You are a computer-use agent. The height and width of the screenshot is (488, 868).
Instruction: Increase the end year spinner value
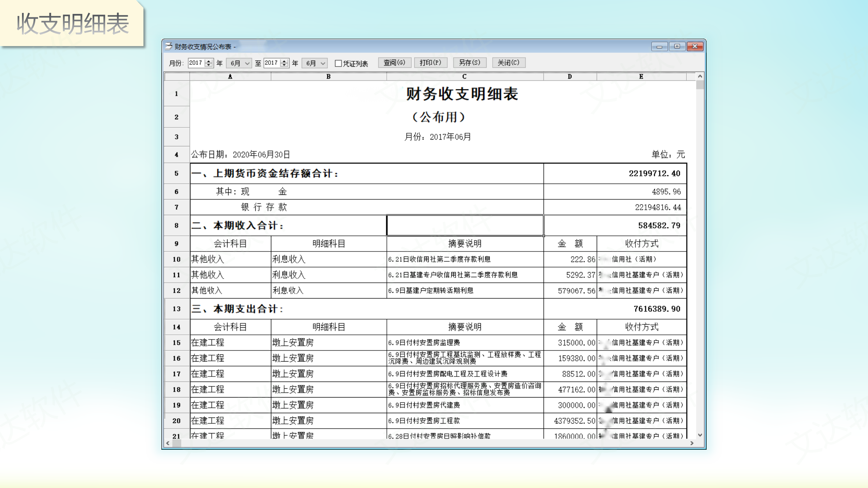coord(284,61)
